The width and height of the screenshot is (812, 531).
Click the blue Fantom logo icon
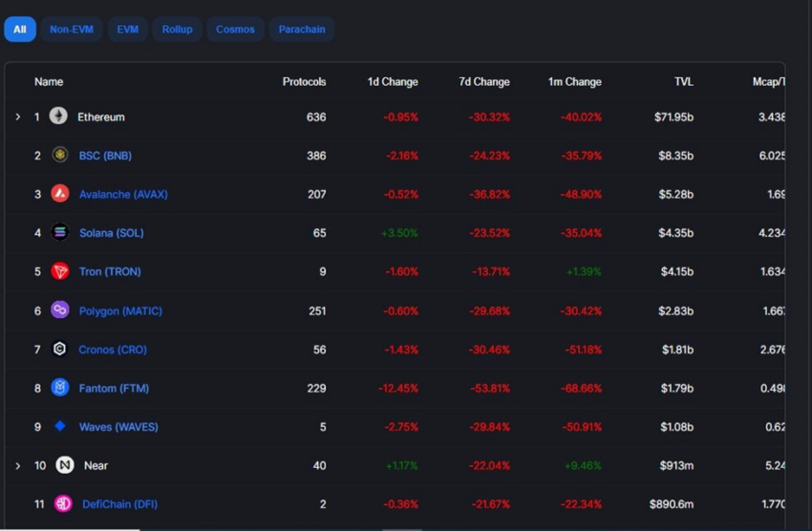[60, 388]
